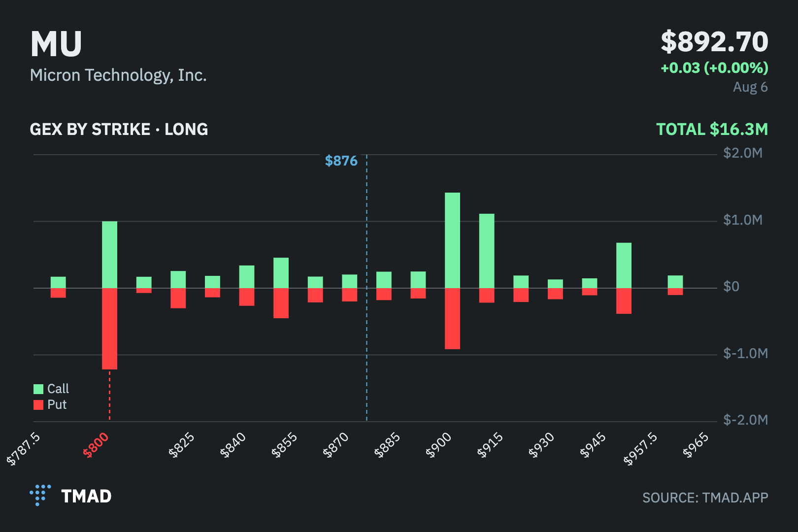Click the $0 y-axis label
Image resolution: width=798 pixels, height=532 pixels.
tap(731, 287)
